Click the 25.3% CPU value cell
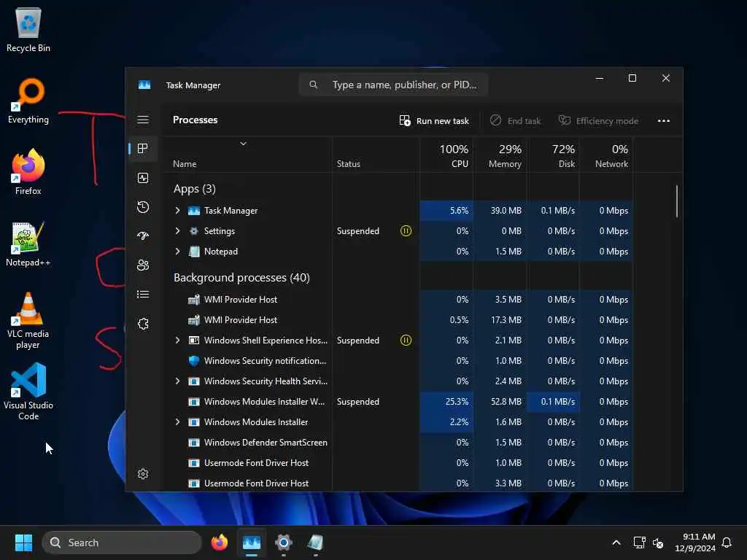The image size is (747, 560). 447,402
